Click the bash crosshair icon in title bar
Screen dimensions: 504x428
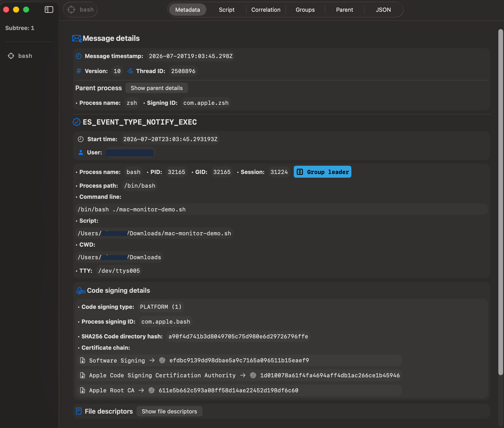(x=71, y=10)
